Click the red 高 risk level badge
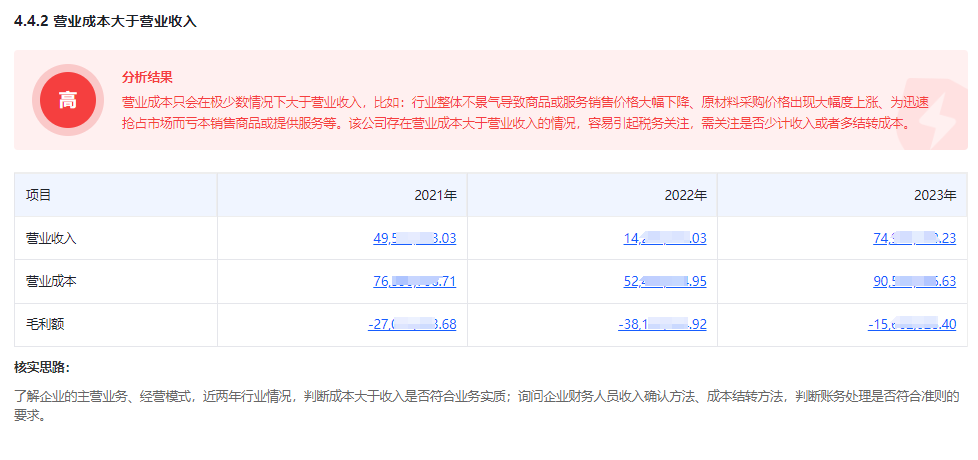This screenshot has width=978, height=460. (67, 100)
